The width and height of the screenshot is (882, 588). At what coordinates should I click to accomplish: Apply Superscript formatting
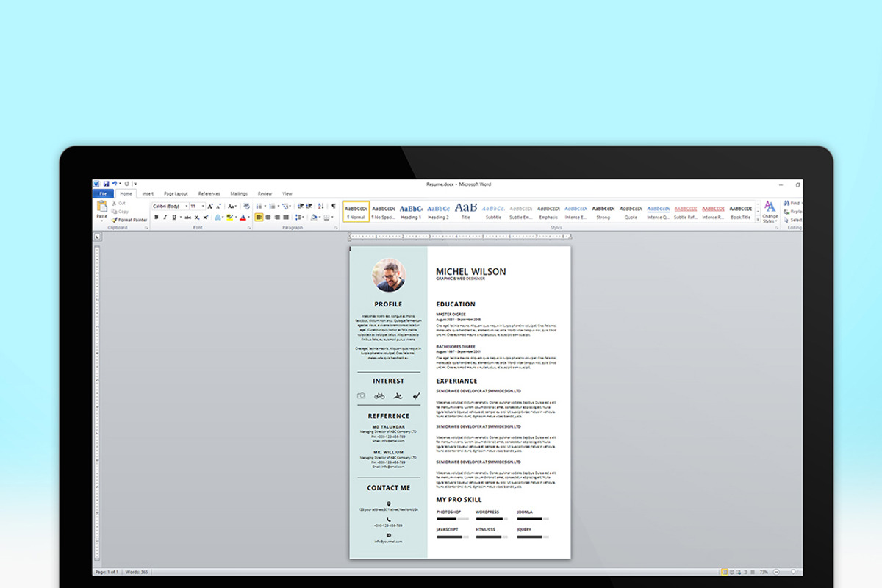[205, 218]
